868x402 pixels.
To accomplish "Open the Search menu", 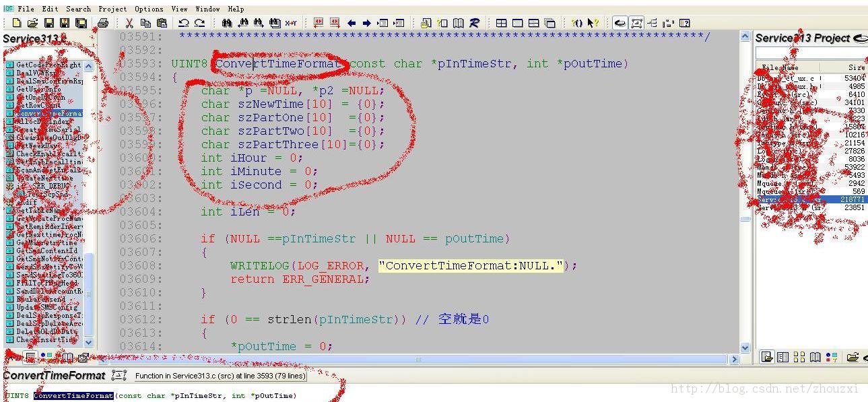I will (78, 9).
